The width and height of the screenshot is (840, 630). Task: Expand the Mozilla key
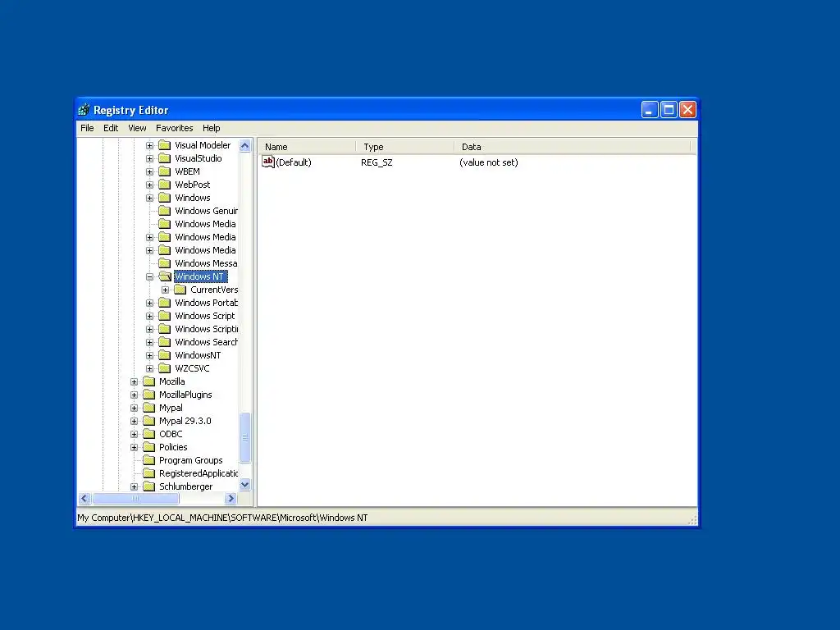pos(135,382)
